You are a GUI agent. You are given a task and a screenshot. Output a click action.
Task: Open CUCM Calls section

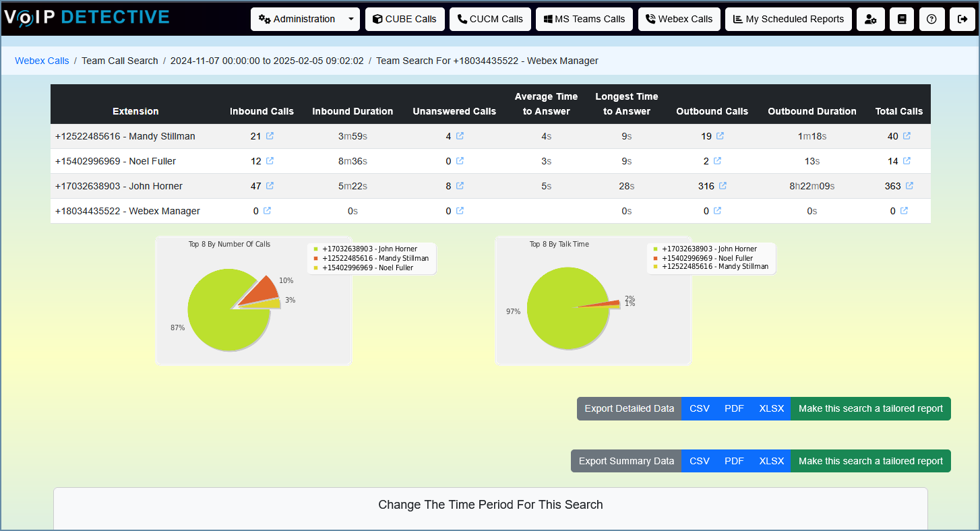click(x=490, y=20)
